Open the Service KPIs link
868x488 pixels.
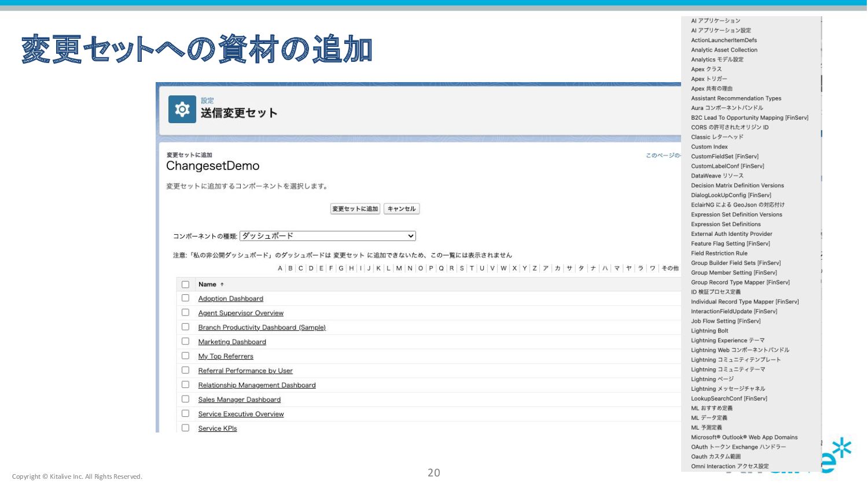pos(218,428)
